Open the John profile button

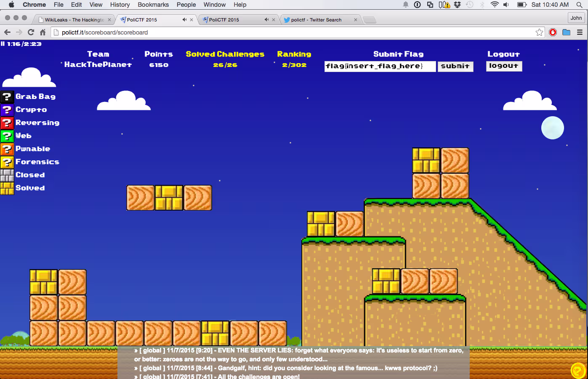576,18
